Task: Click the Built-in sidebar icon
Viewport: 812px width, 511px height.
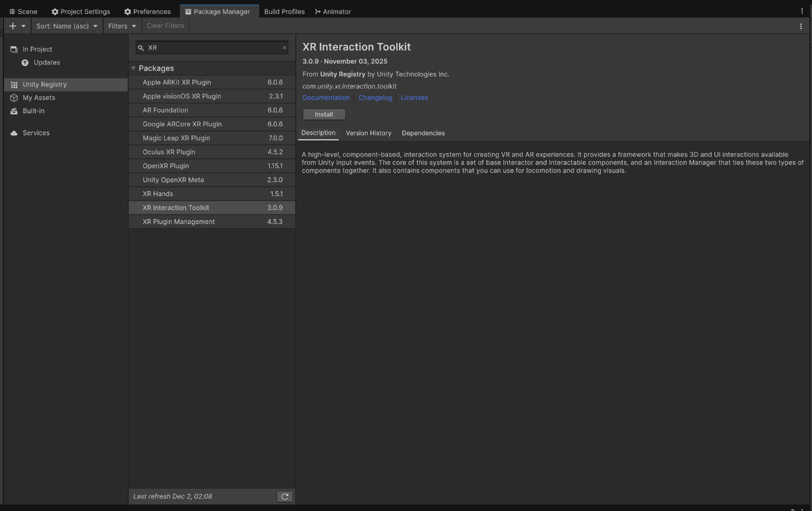Action: tap(14, 111)
